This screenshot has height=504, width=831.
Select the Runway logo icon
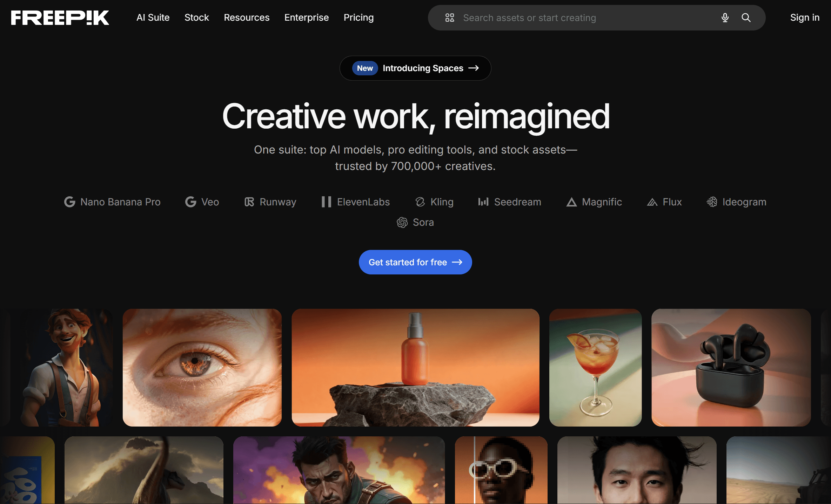249,202
